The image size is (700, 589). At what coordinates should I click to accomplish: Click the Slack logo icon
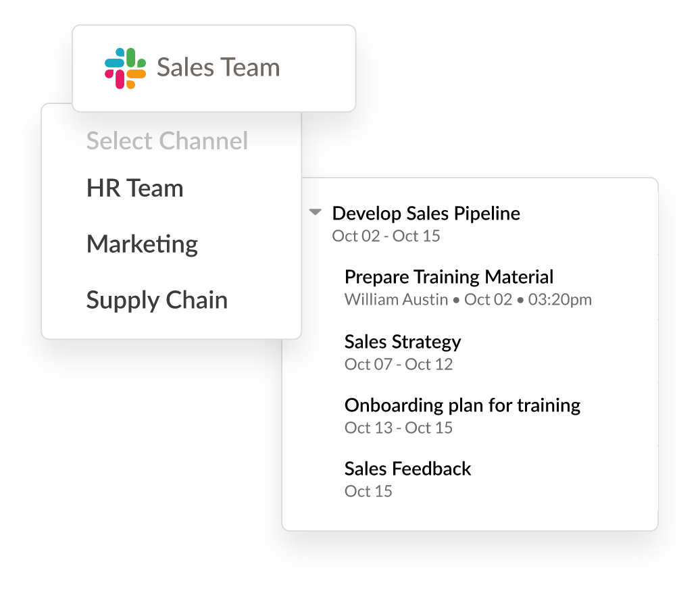[125, 68]
